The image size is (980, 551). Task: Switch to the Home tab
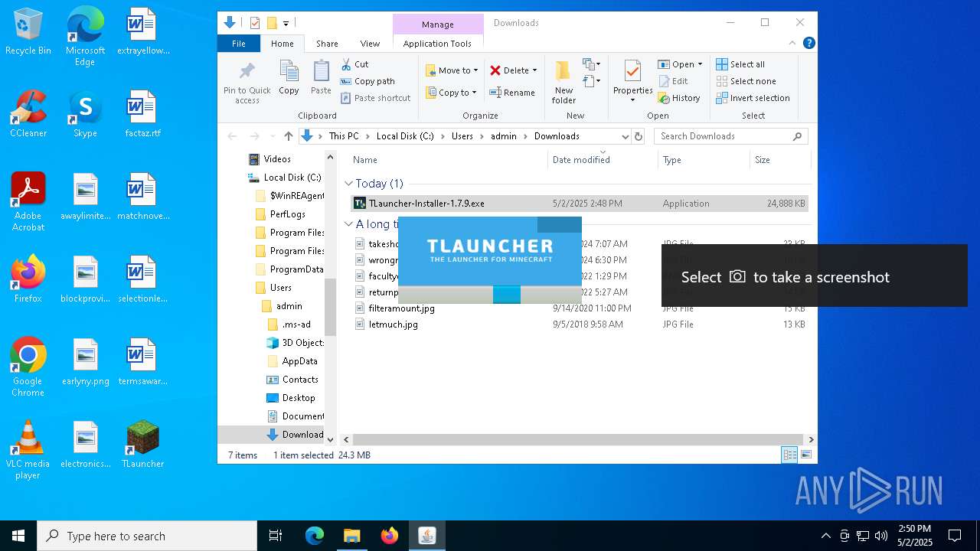(x=282, y=44)
